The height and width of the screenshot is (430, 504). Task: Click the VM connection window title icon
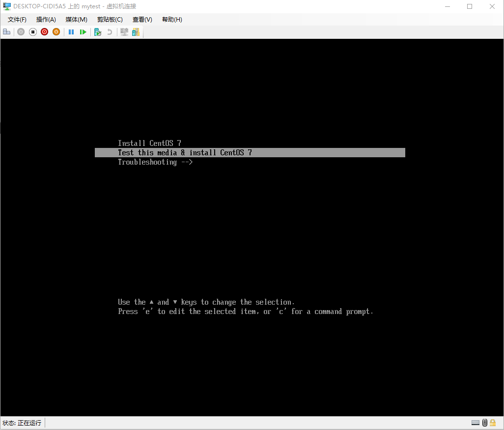pos(7,6)
